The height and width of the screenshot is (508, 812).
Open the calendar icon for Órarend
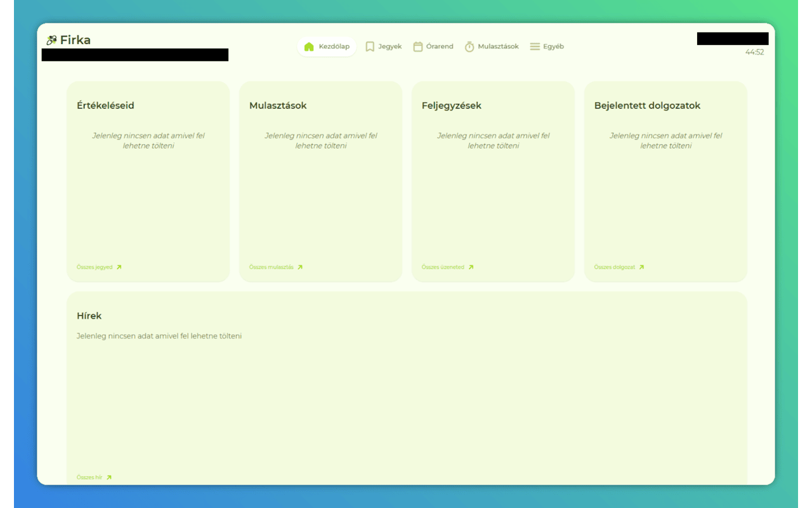(x=417, y=46)
